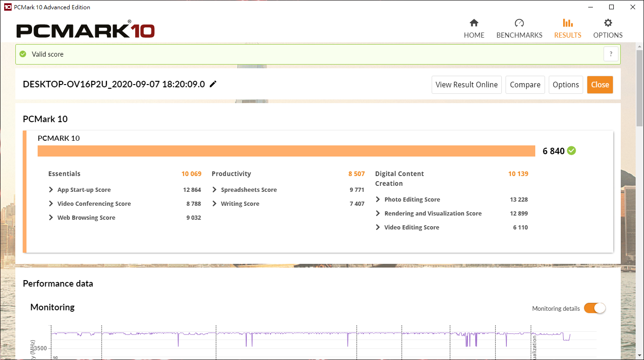Click the Photo Editing value 13 228
The height and width of the screenshot is (360, 644).
click(x=519, y=199)
